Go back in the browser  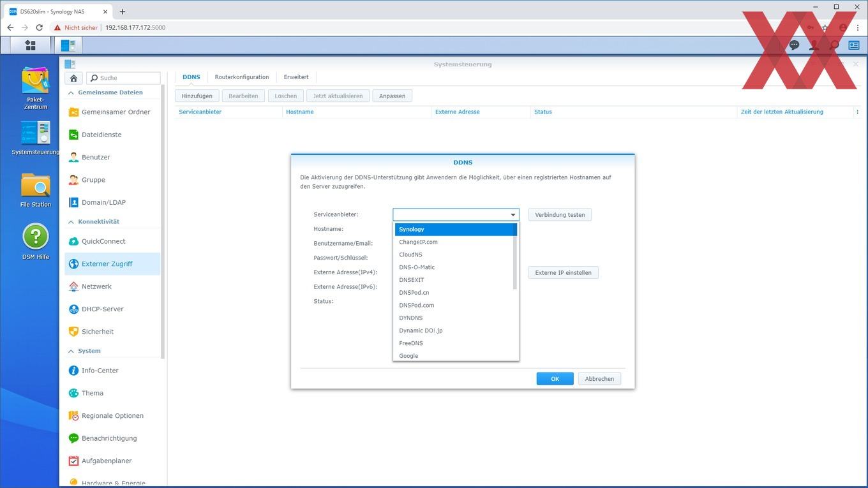tap(10, 27)
